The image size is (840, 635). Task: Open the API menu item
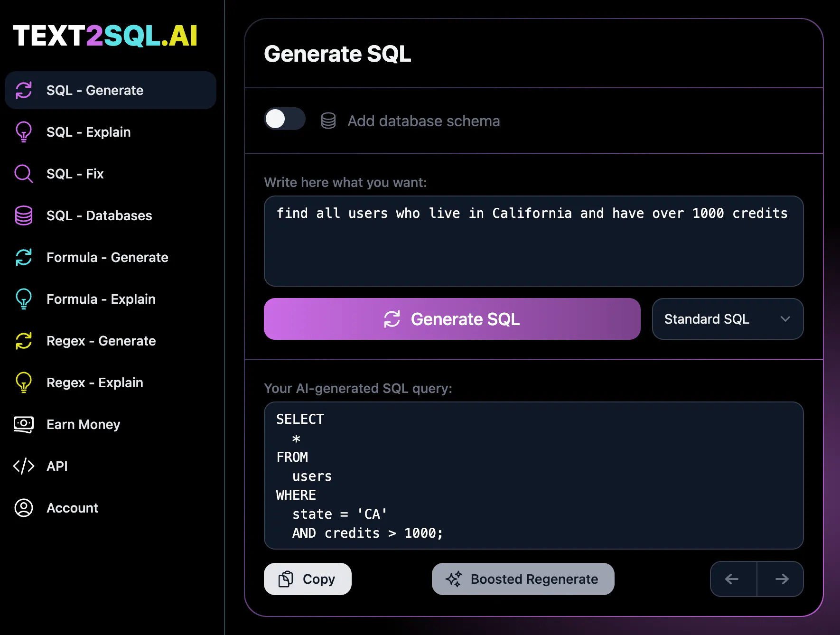point(110,466)
